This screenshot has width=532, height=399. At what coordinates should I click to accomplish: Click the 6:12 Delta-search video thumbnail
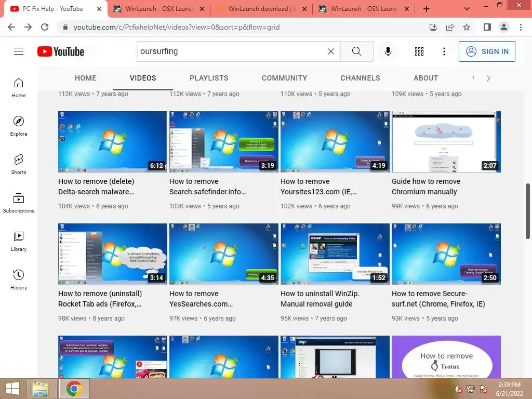click(112, 142)
